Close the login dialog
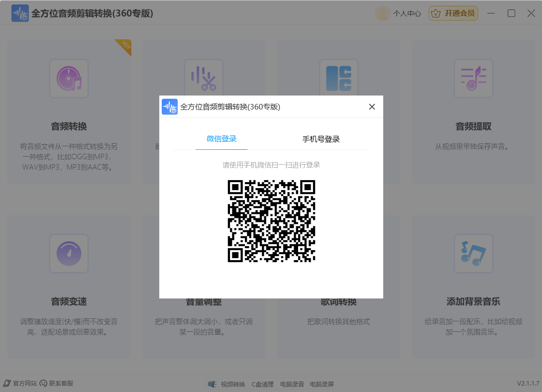 pos(372,107)
